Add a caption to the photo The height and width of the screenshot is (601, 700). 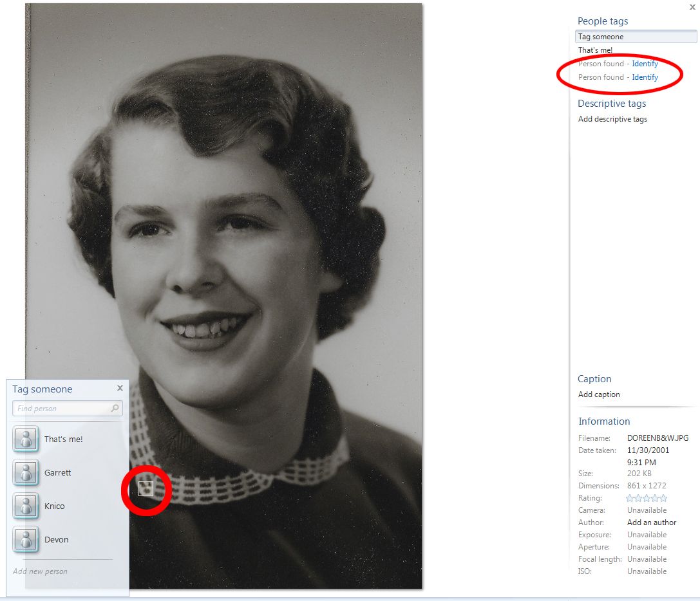599,394
